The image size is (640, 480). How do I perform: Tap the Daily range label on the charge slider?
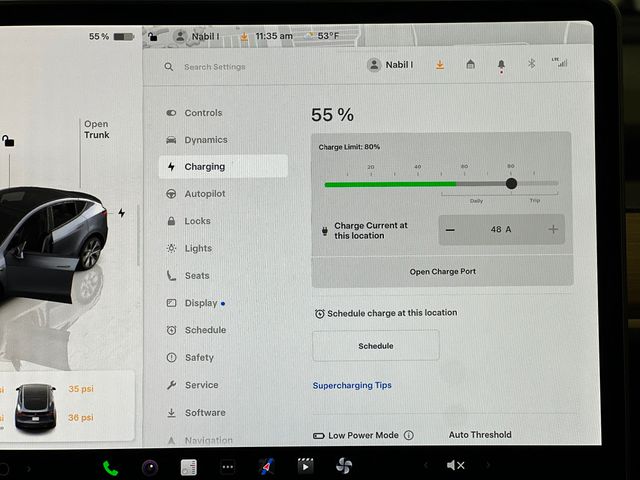[476, 201]
